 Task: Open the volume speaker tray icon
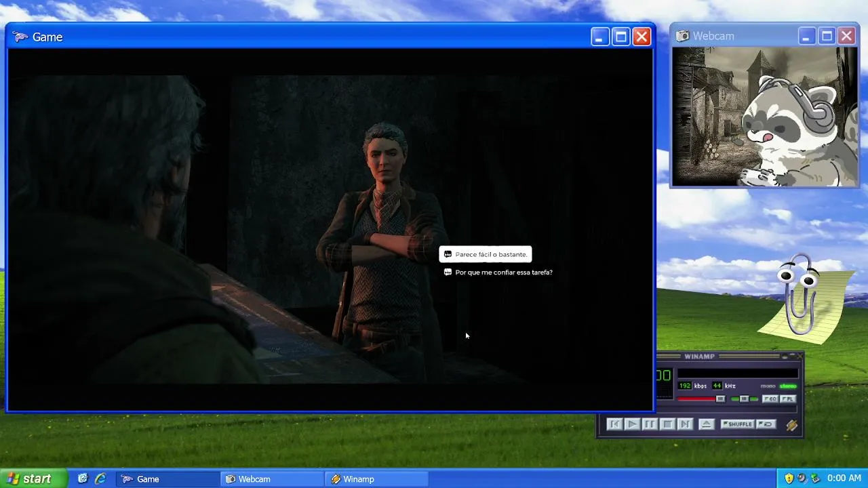[802, 479]
